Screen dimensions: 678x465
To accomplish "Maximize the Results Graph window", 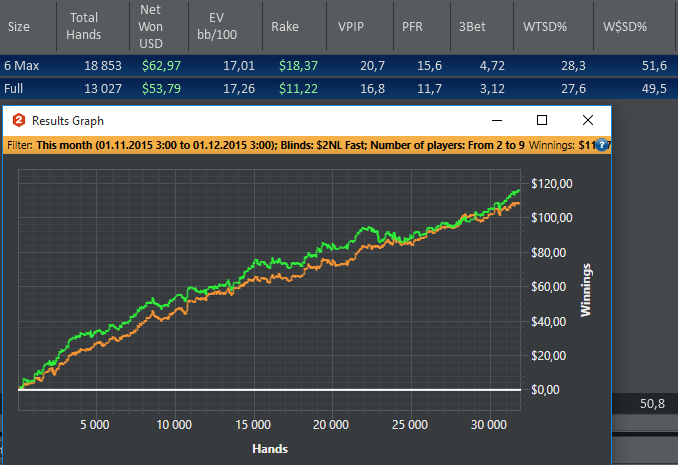I will (x=542, y=120).
